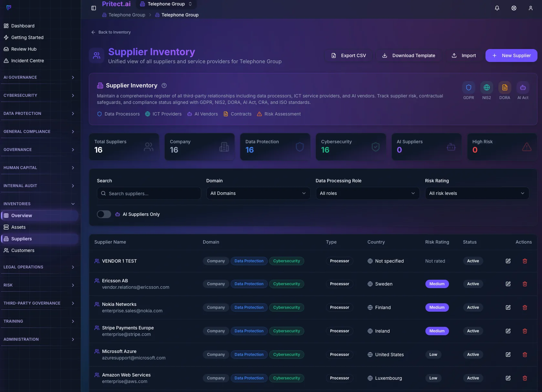Viewport: 542px width, 392px height.
Task: Expand the Cybersecurity sidebar section
Action: [x=39, y=95]
